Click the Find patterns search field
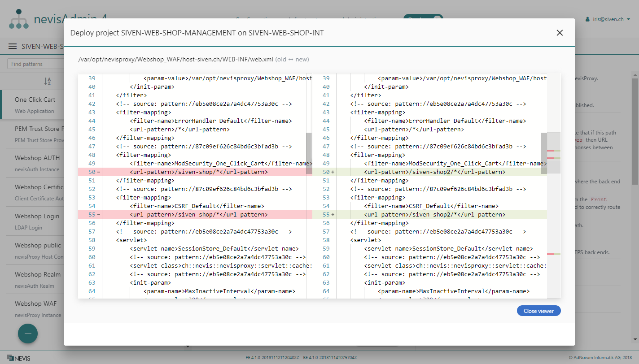The width and height of the screenshot is (639, 364). coord(35,64)
